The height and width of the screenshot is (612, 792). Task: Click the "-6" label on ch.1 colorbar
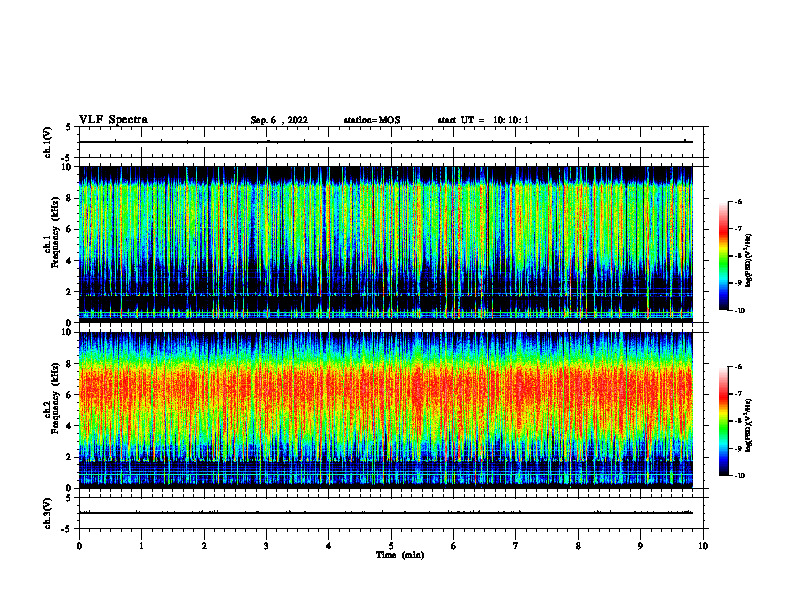pyautogui.click(x=739, y=201)
